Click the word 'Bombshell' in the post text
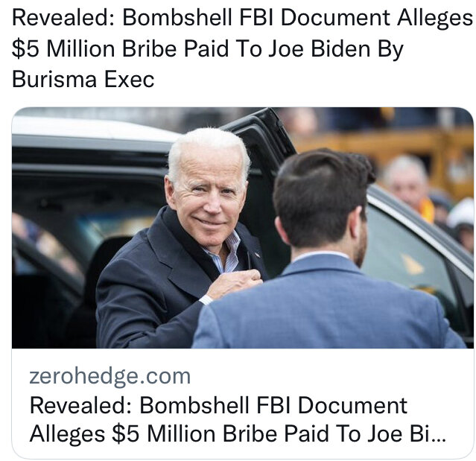Screen dimensions: 476x461 (x=177, y=17)
